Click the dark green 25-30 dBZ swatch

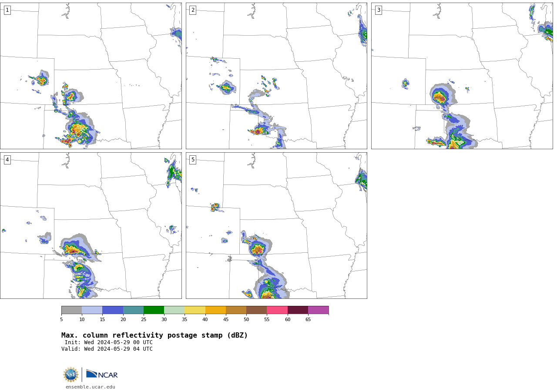(x=154, y=310)
